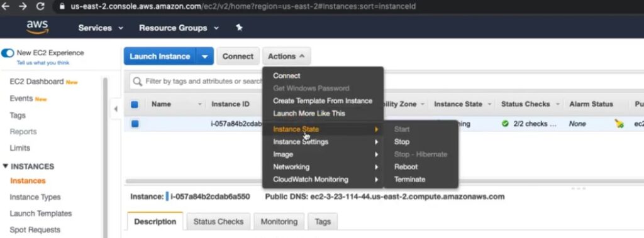Click the address bar lock icon
644x238 pixels.
(x=62, y=6)
